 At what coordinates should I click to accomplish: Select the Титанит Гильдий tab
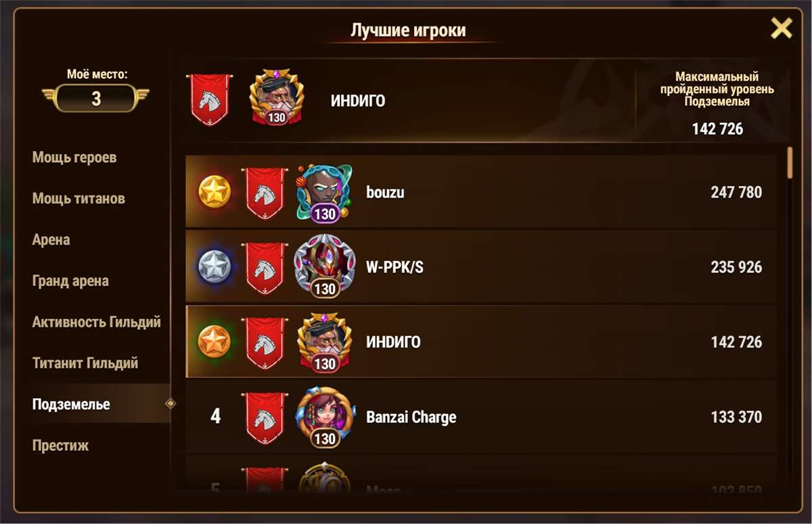tap(85, 363)
